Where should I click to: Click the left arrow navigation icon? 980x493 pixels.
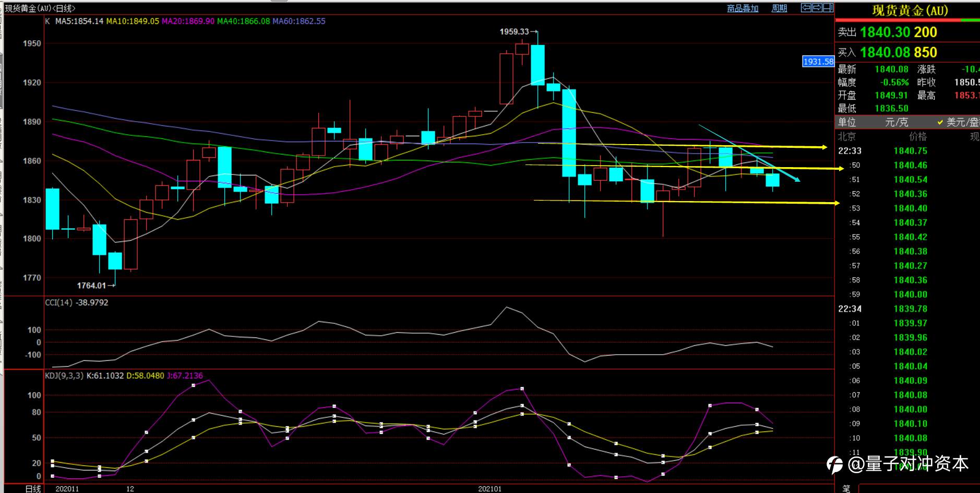[x=806, y=8]
